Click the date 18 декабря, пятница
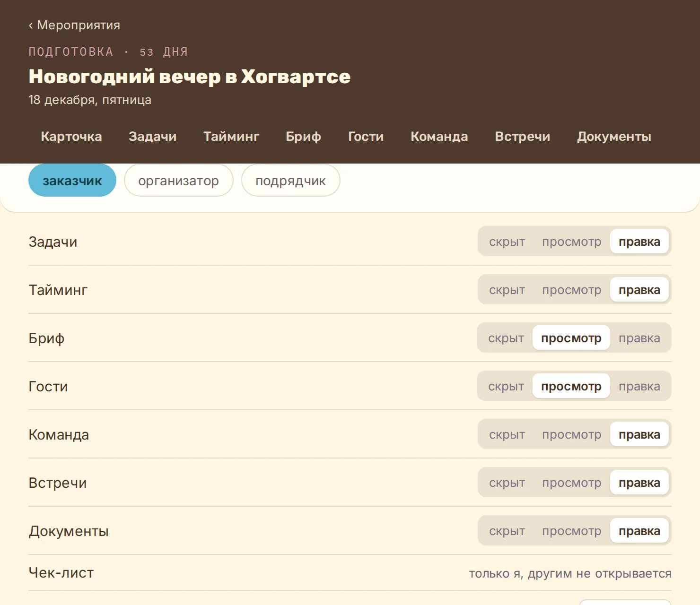 90,100
